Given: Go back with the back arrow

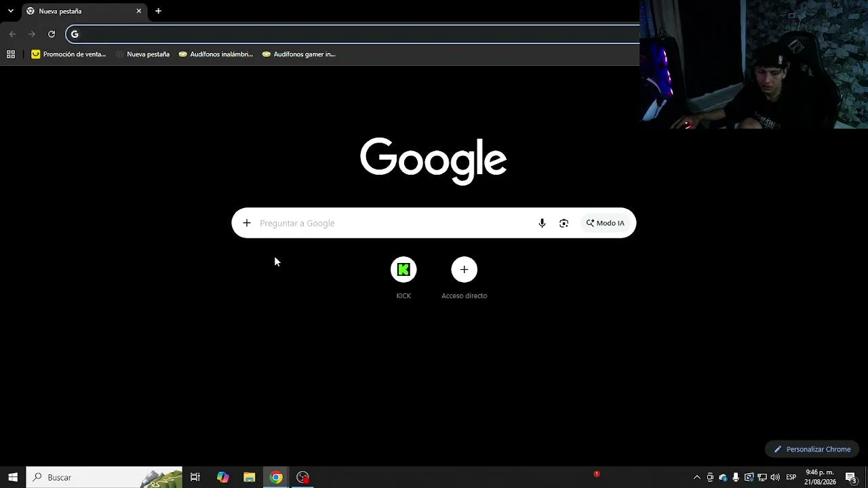Looking at the screenshot, I should (12, 34).
